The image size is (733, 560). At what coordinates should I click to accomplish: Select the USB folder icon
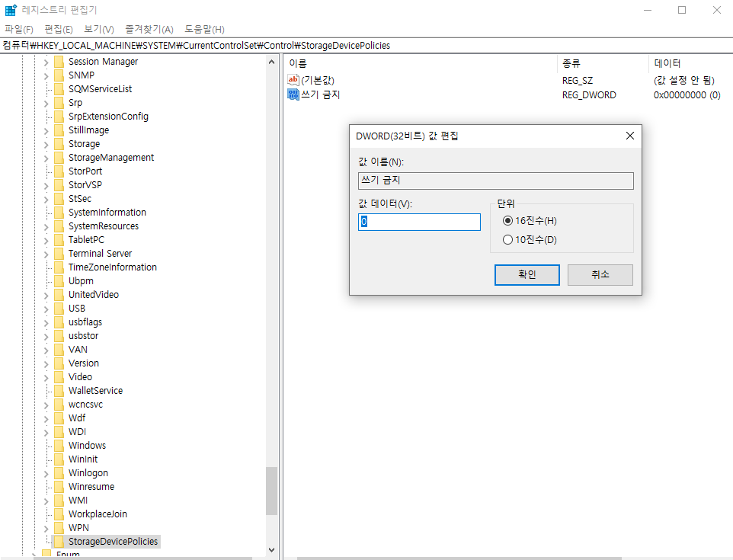tap(59, 309)
